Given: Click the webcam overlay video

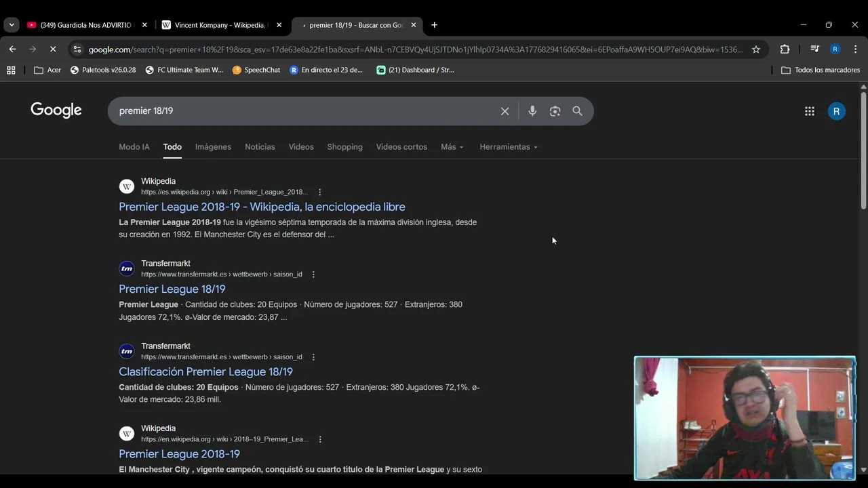Looking at the screenshot, I should point(745,418).
